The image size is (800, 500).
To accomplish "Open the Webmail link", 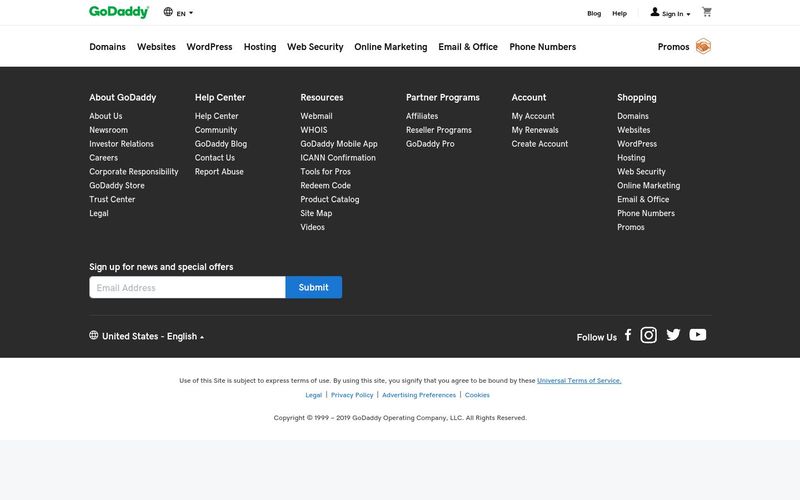I will 316,116.
